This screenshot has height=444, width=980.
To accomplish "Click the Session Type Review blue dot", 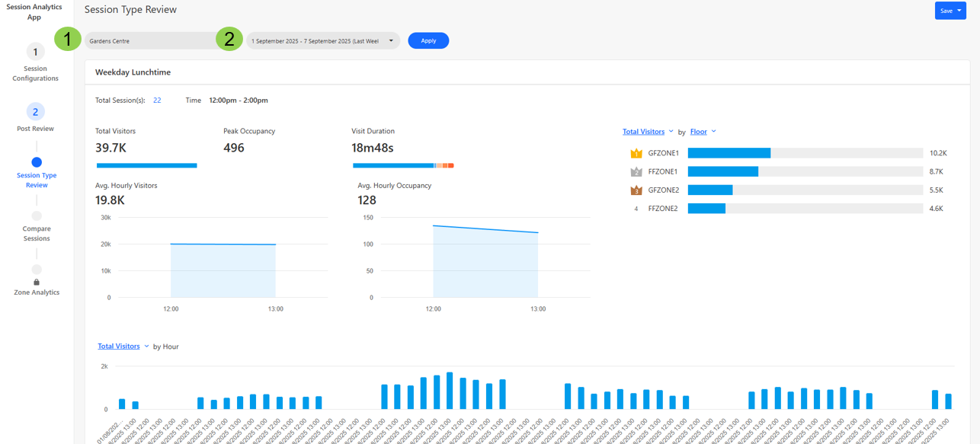I will (37, 162).
